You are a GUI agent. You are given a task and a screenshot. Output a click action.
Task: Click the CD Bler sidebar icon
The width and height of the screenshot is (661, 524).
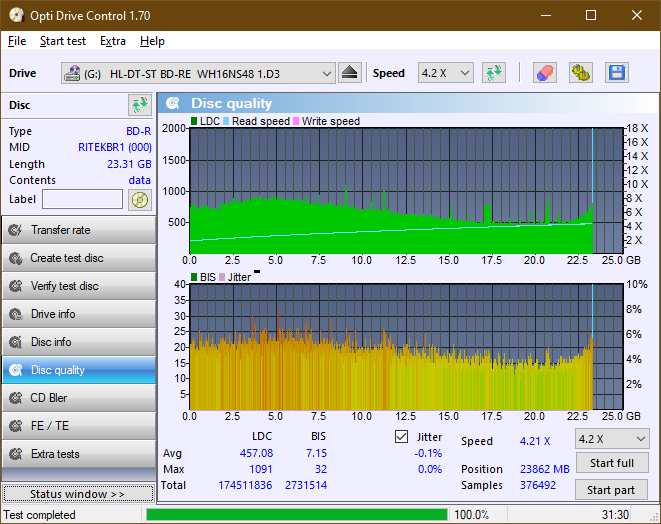click(16, 398)
